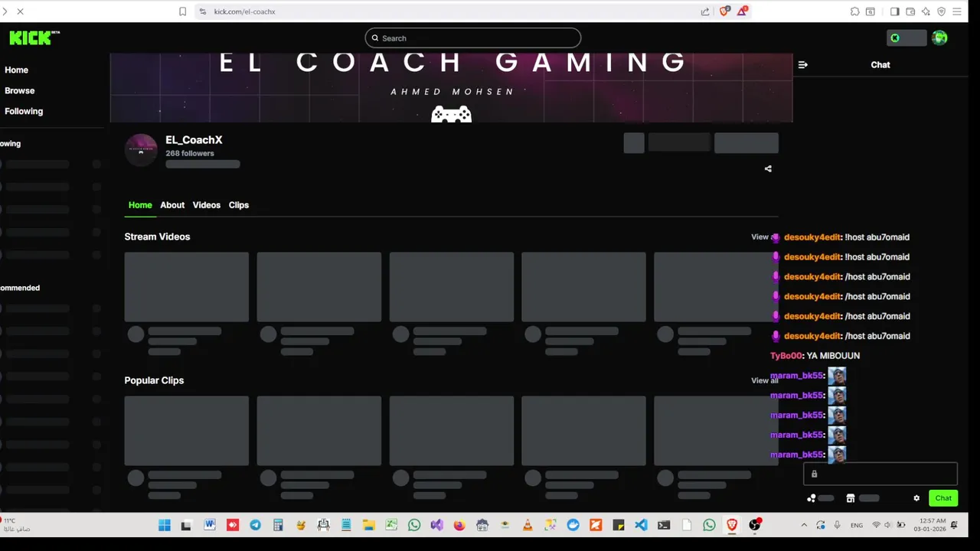Send message with the green Chat button
Image resolution: width=980 pixels, height=551 pixels.
(943, 498)
